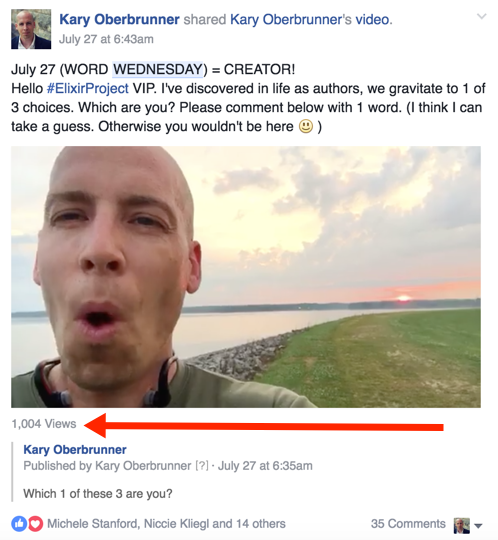This screenshot has width=498, height=540.
Task: Open Michele Stanford in reactions list
Action: (x=92, y=524)
